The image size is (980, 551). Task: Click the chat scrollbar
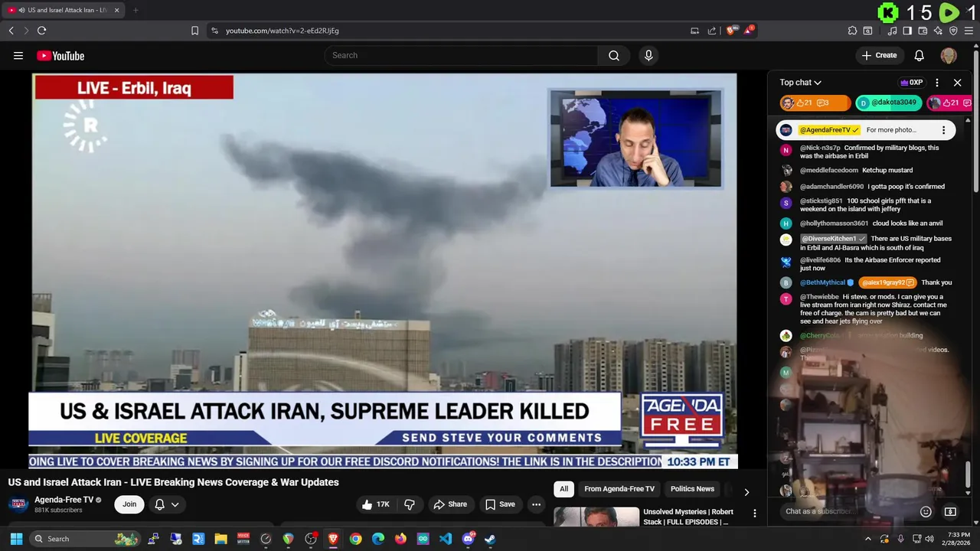coord(968,474)
